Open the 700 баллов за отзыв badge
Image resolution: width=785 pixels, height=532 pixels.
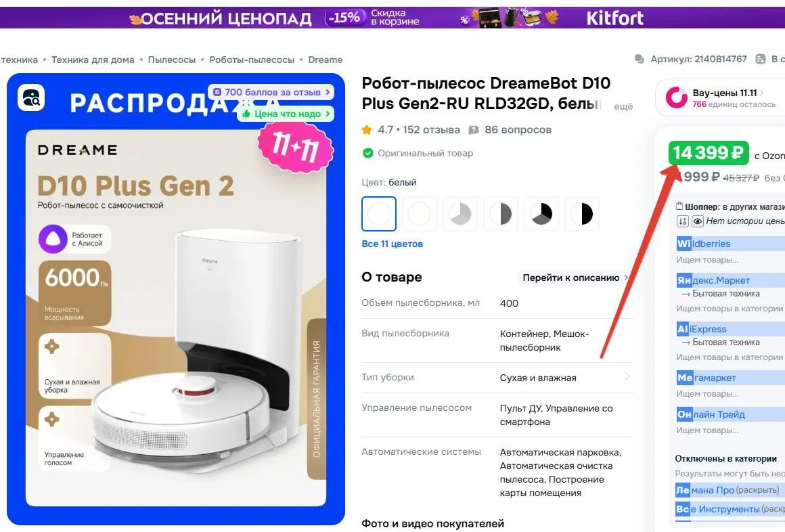click(271, 92)
